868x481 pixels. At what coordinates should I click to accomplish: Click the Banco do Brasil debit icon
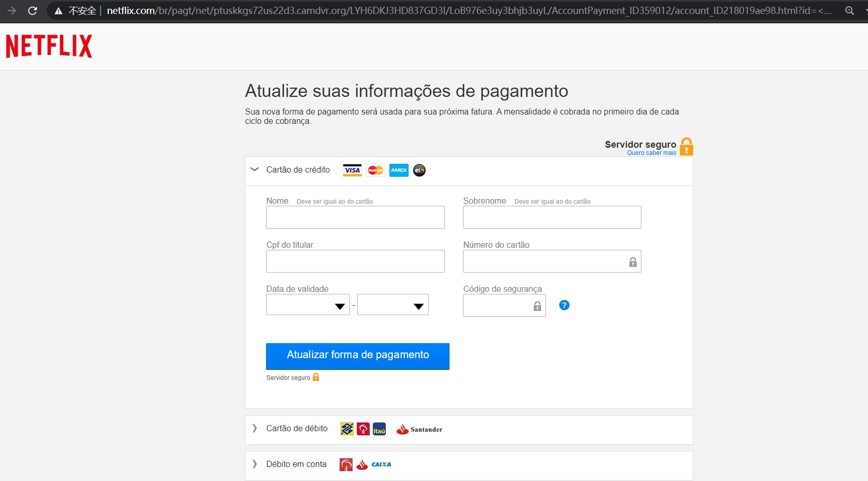tap(347, 429)
